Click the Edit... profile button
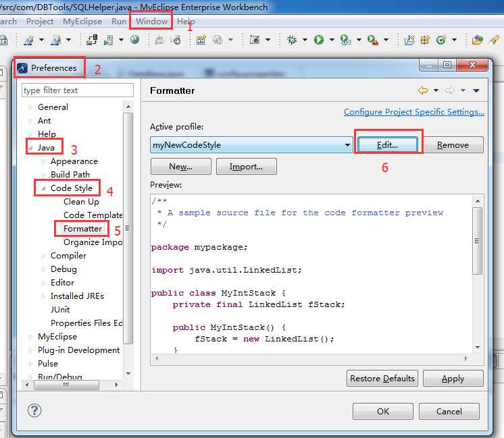 coord(388,145)
